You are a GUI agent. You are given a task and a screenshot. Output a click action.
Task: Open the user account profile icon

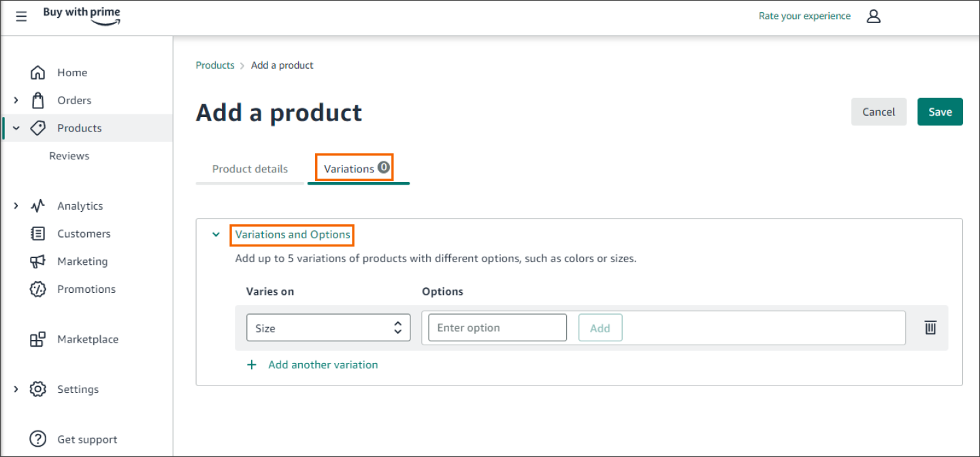(874, 16)
